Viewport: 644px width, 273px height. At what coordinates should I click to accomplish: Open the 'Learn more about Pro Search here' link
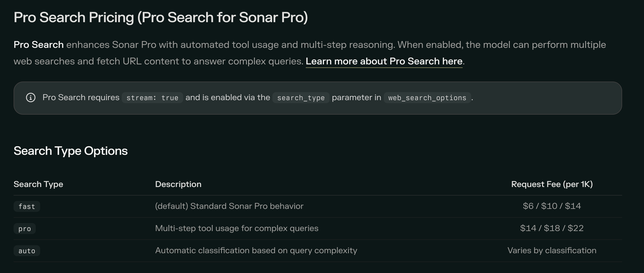click(x=384, y=61)
